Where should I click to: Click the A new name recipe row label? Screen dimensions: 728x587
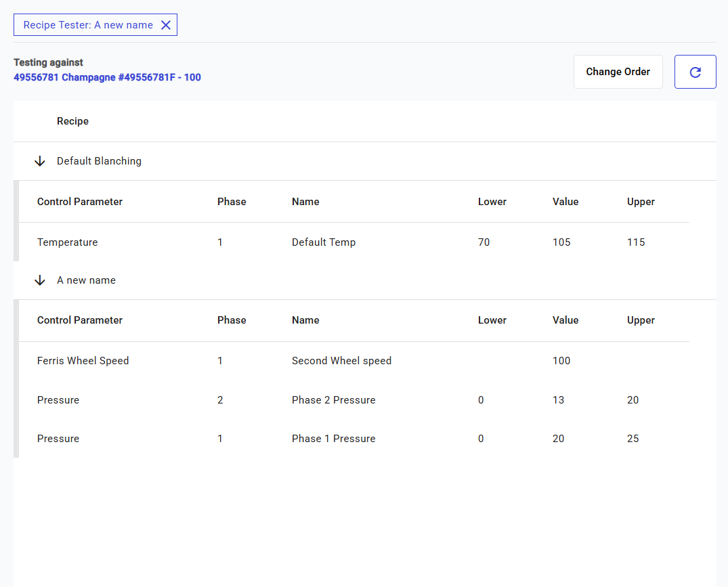pyautogui.click(x=86, y=280)
